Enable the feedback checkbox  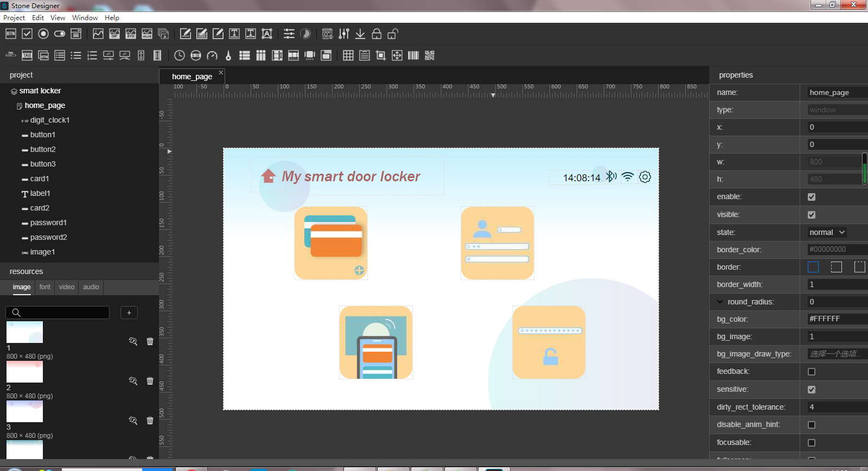coord(812,372)
